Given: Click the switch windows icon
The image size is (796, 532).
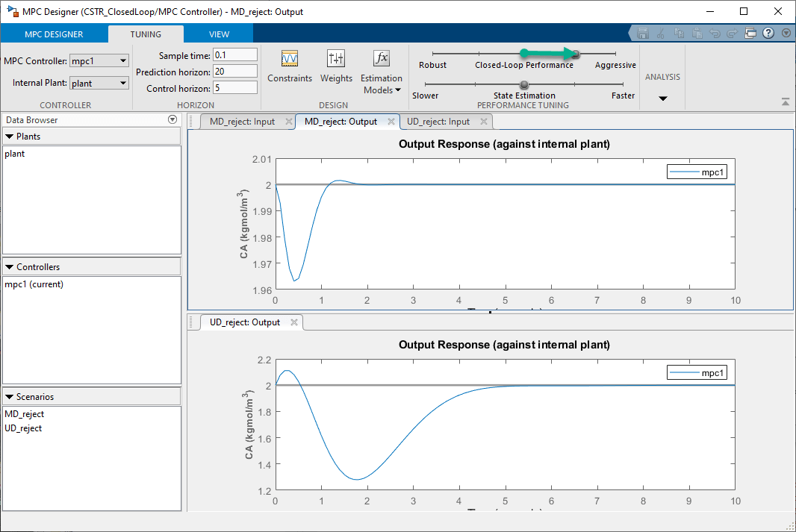Looking at the screenshot, I should click(x=750, y=34).
